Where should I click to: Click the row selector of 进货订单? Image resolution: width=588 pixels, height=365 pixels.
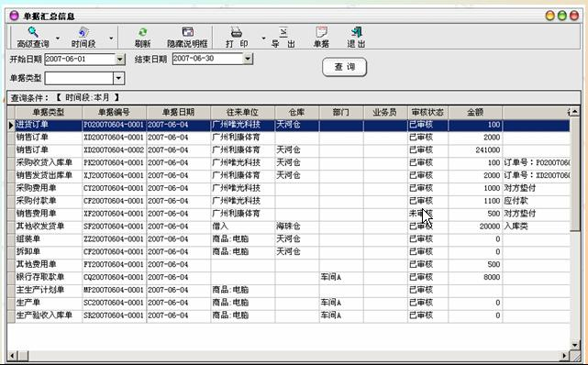tap(11, 125)
